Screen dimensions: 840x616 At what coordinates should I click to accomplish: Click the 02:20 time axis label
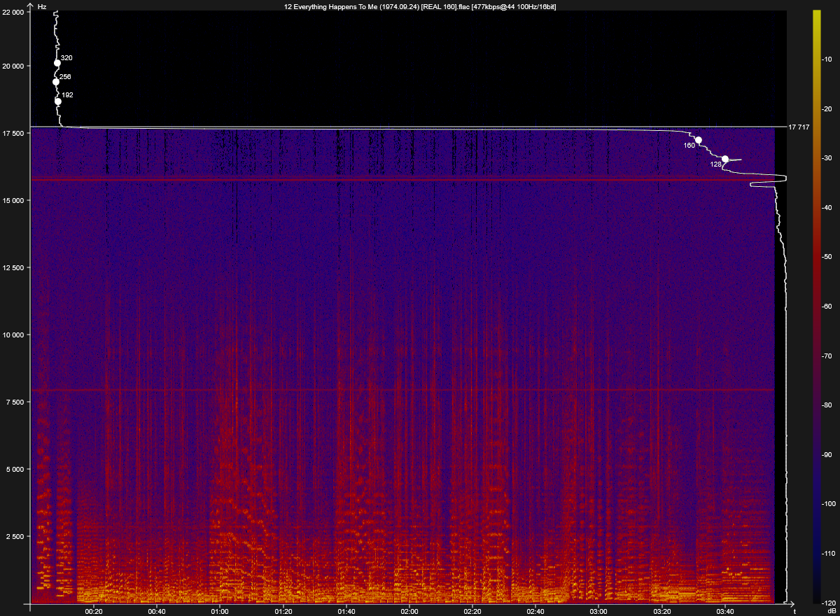coord(472,611)
